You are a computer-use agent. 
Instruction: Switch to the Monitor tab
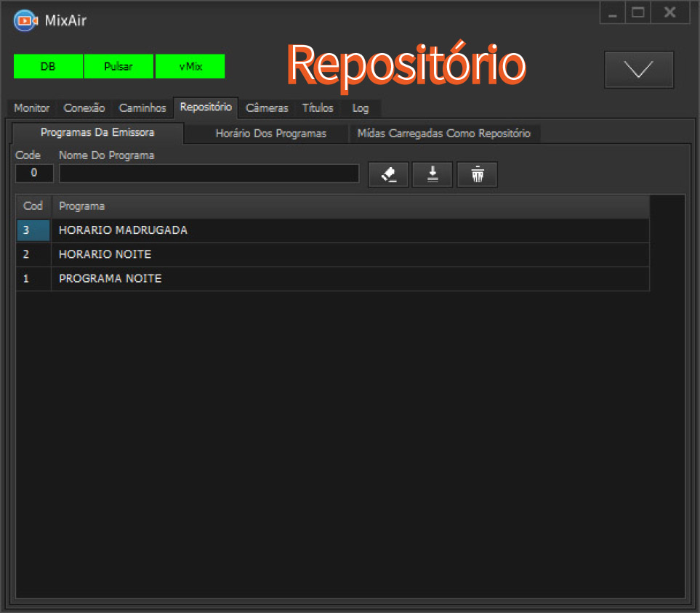tap(32, 108)
